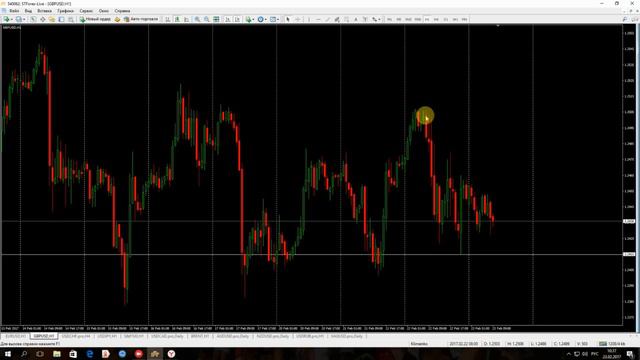Switch timeframe to M5

(x=399, y=19)
